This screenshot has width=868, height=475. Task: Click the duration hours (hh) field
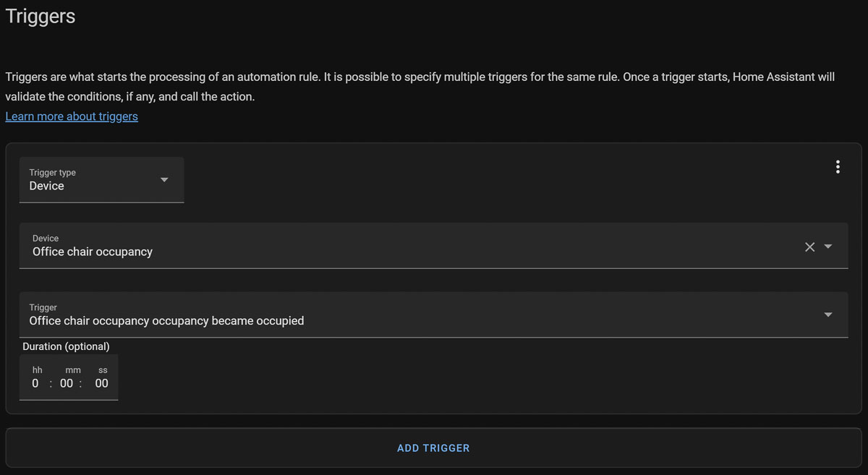35,383
